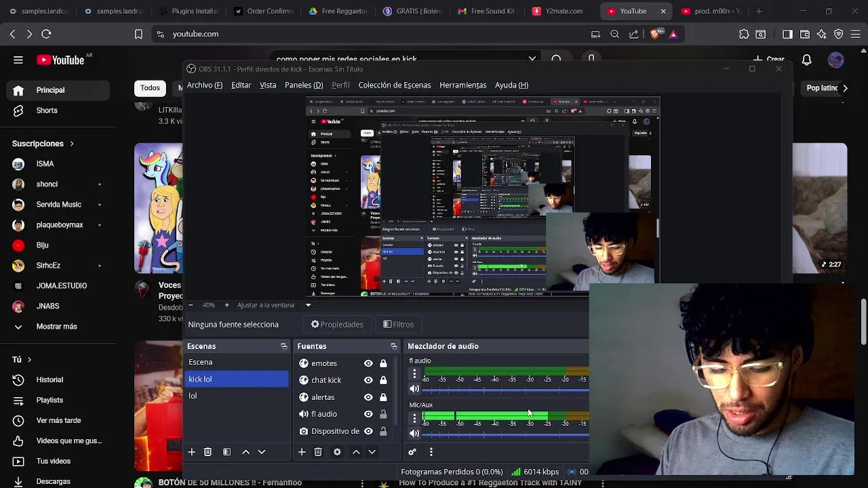Open Colección de Escenas menu
The width and height of the screenshot is (868, 488).
coord(395,85)
